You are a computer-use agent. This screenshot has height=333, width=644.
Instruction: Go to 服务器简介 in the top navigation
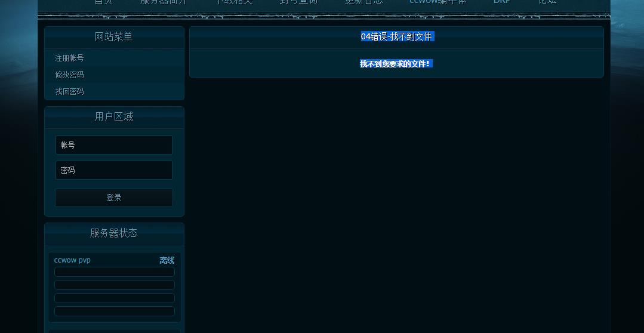(163, 2)
